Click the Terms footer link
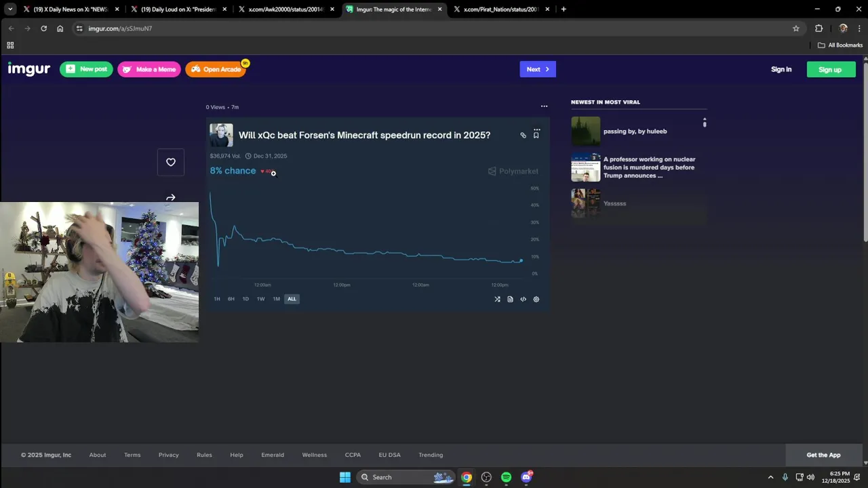 click(x=132, y=455)
